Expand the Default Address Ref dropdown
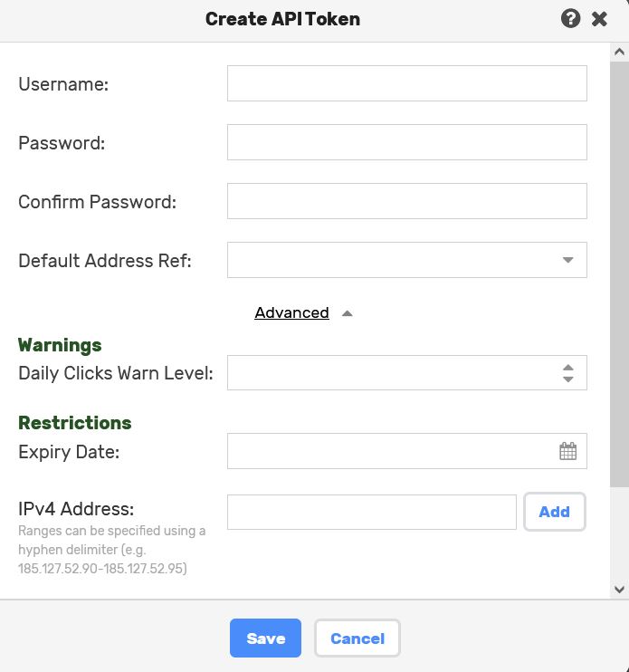 (567, 260)
